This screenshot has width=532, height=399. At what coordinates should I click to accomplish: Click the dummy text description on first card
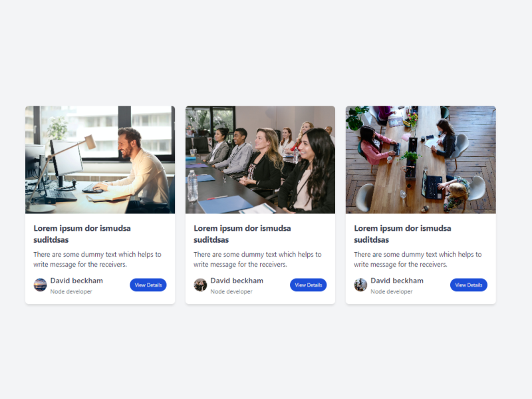coord(97,259)
